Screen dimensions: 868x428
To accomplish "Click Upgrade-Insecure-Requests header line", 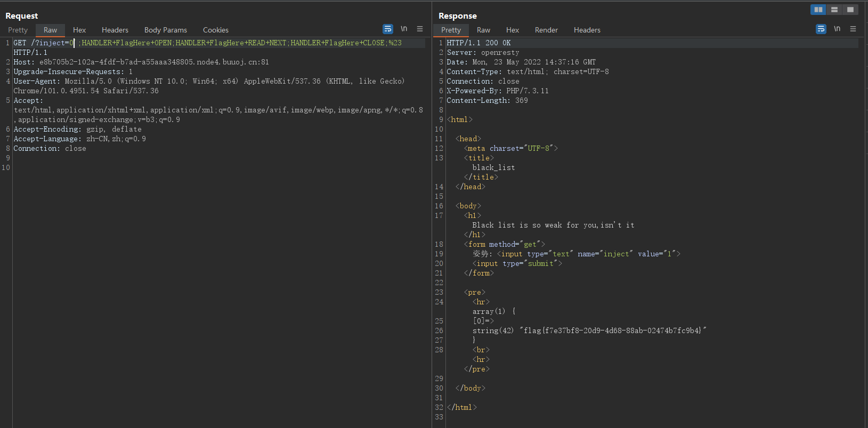I will (73, 71).
